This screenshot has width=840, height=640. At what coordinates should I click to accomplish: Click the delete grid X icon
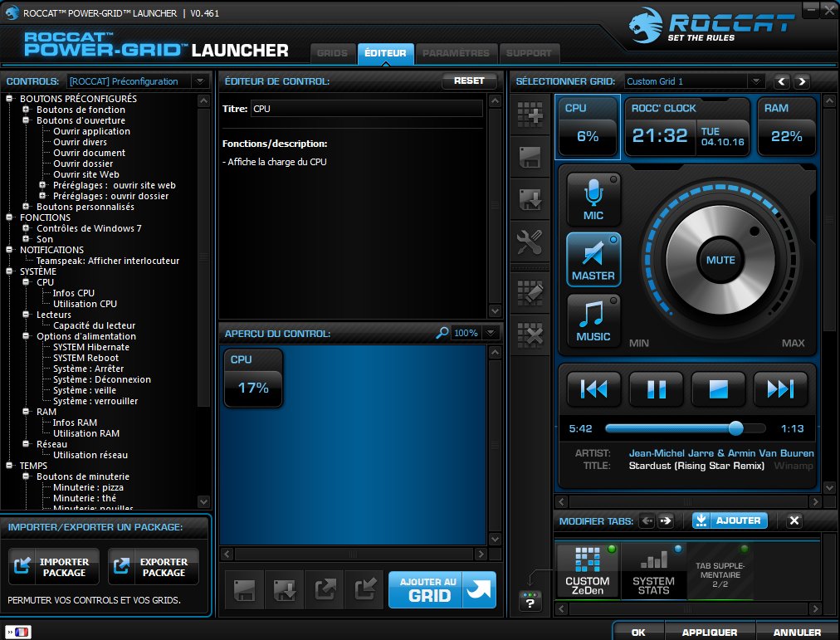pos(530,334)
